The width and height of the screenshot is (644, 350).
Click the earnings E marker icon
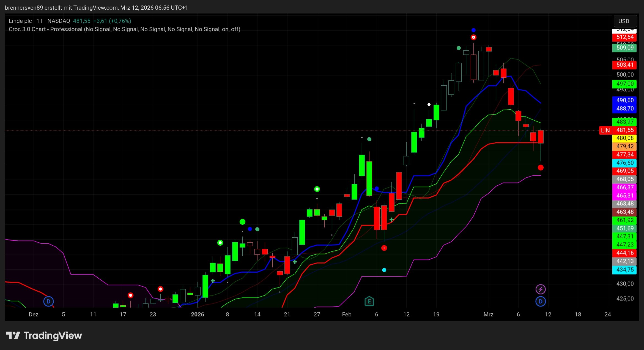[x=369, y=301]
